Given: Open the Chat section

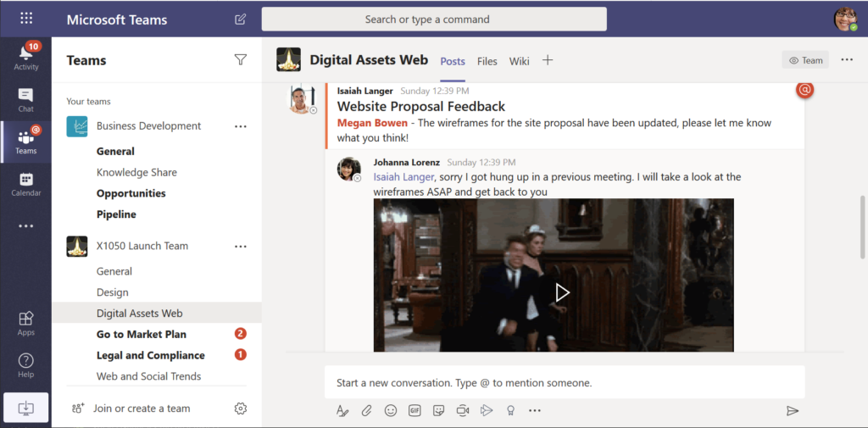Looking at the screenshot, I should 26,100.
